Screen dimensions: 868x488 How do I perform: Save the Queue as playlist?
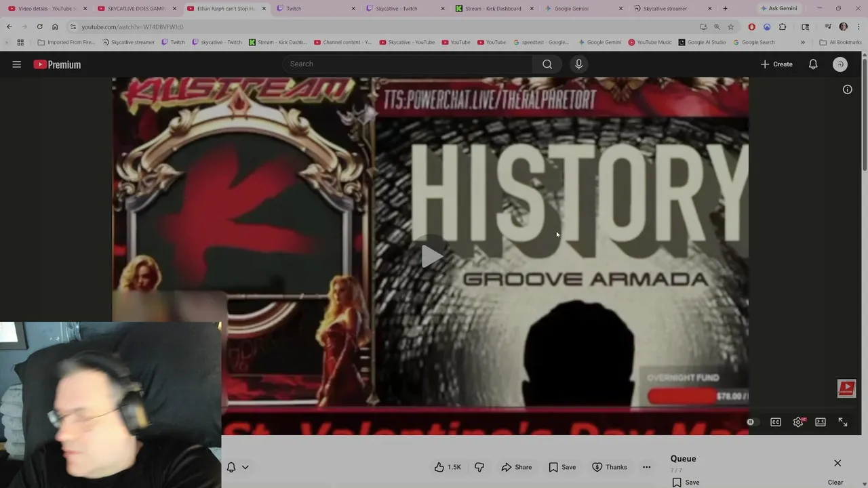pos(686,483)
